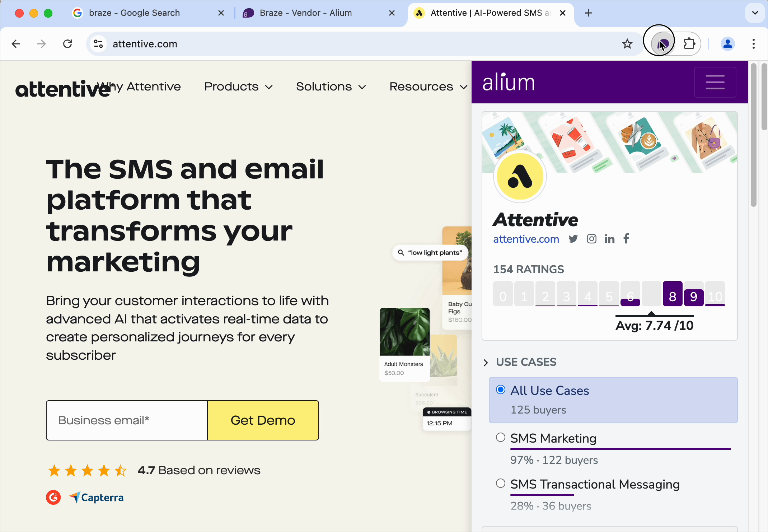
Task: Go forward with the forward arrow
Action: pyautogui.click(x=42, y=44)
